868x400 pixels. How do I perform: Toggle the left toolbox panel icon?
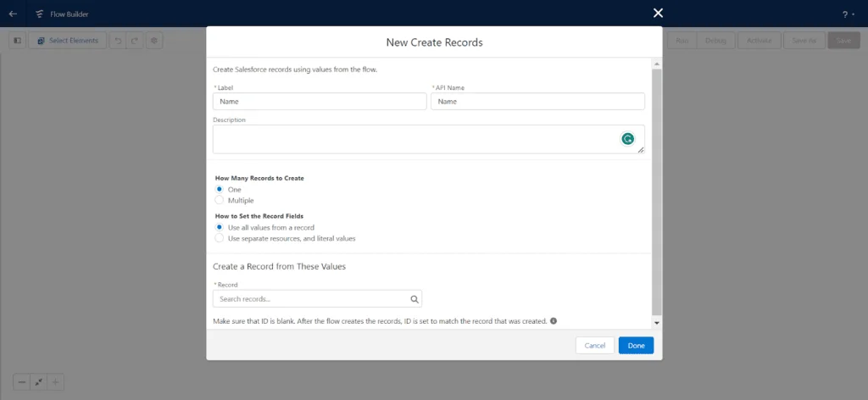tap(17, 41)
